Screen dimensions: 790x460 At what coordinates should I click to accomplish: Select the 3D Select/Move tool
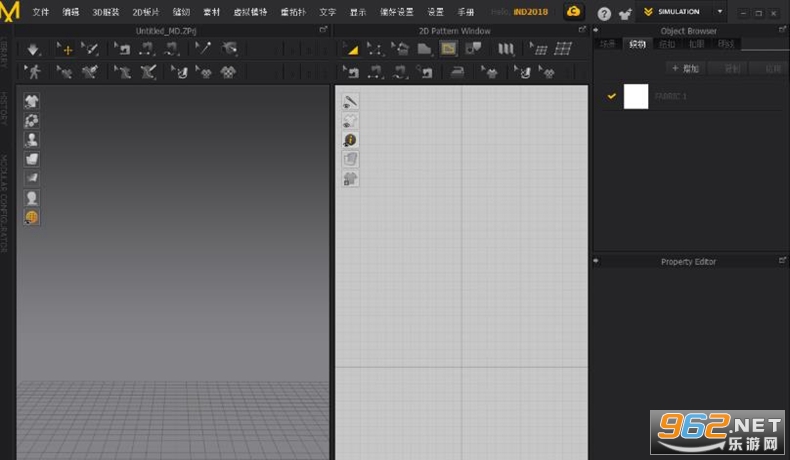click(65, 49)
